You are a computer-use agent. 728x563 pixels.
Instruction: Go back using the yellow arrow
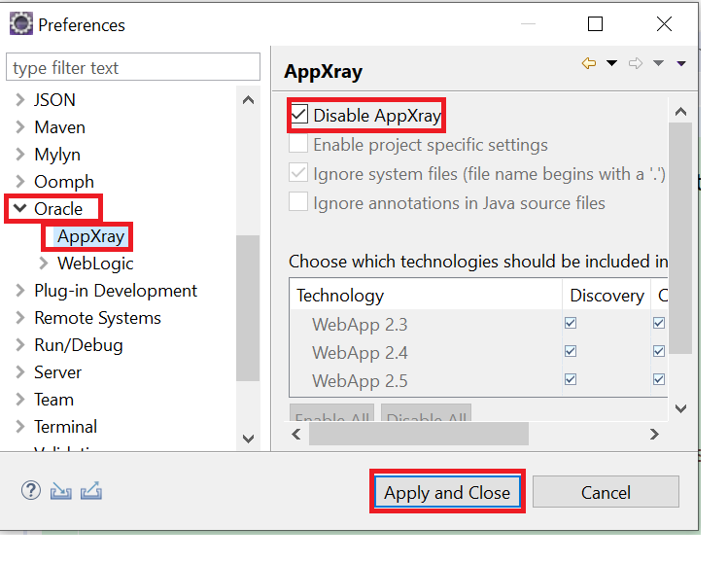point(589,63)
